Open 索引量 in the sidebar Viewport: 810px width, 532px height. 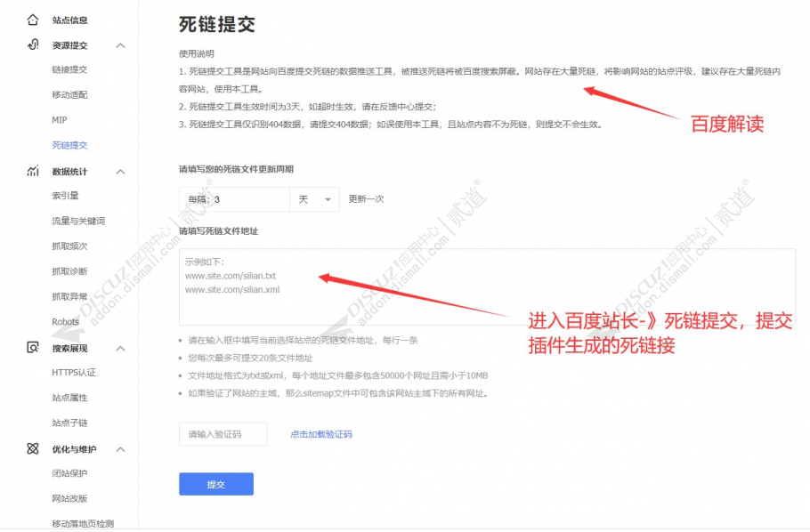coord(66,195)
